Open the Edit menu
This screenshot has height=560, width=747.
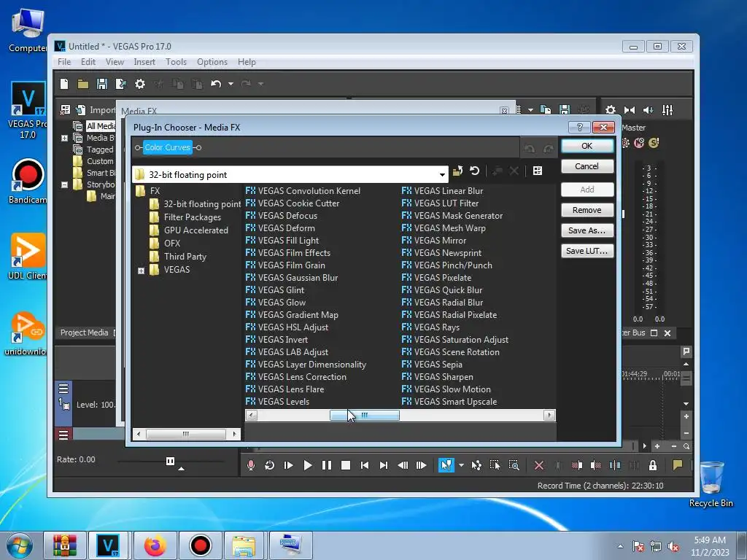(x=88, y=62)
